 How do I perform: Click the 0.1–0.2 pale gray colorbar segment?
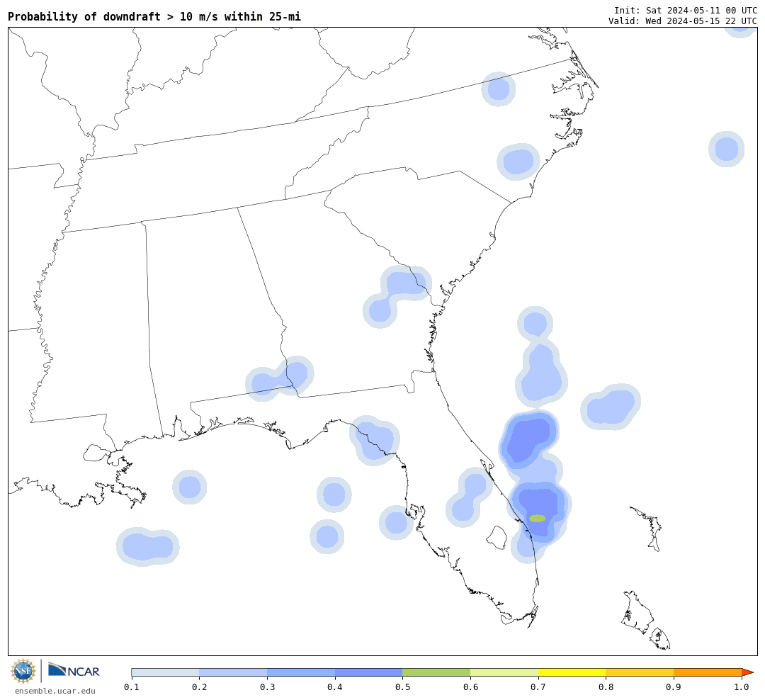pos(165,672)
